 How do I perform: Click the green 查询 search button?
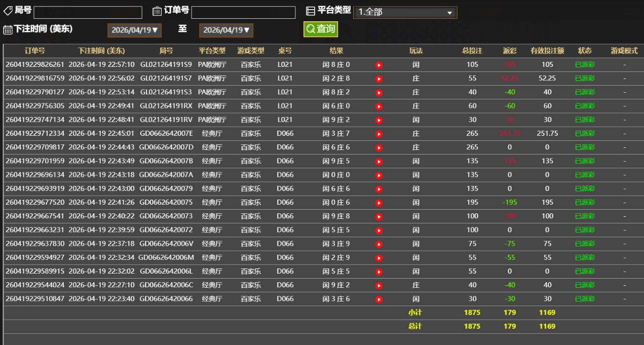[x=321, y=29]
